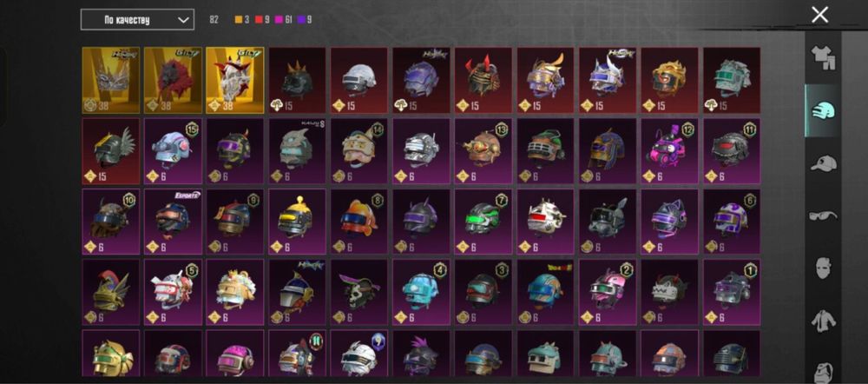The width and height of the screenshot is (868, 384).
Task: Open the cap headwear category icon
Action: click(823, 163)
